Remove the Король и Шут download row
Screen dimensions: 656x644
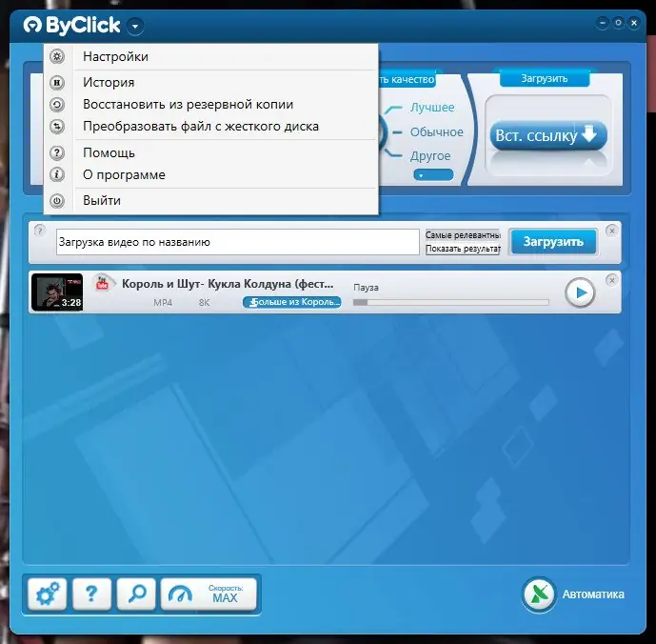tap(611, 280)
